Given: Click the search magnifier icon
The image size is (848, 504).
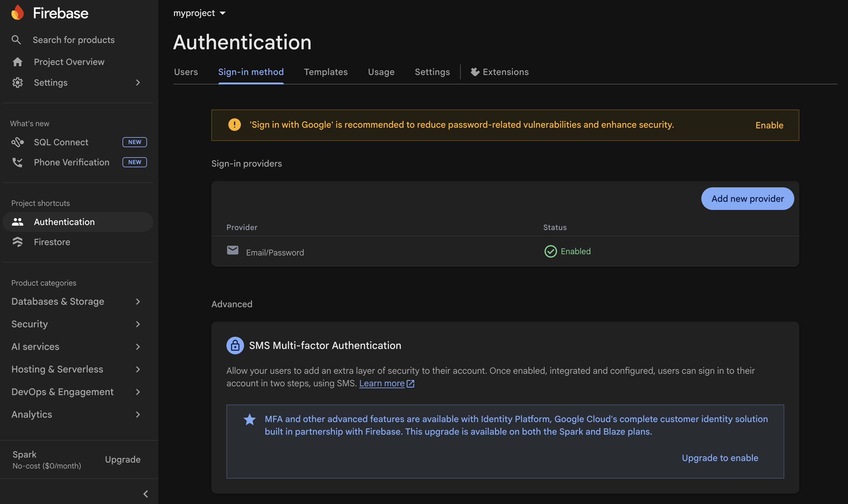Looking at the screenshot, I should (x=16, y=40).
